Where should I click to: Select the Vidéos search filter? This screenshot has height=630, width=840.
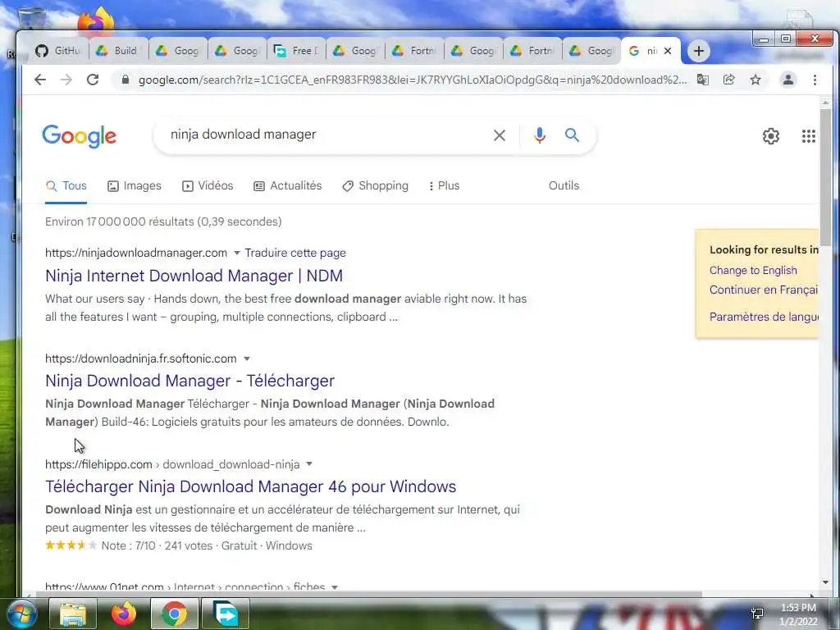click(208, 186)
